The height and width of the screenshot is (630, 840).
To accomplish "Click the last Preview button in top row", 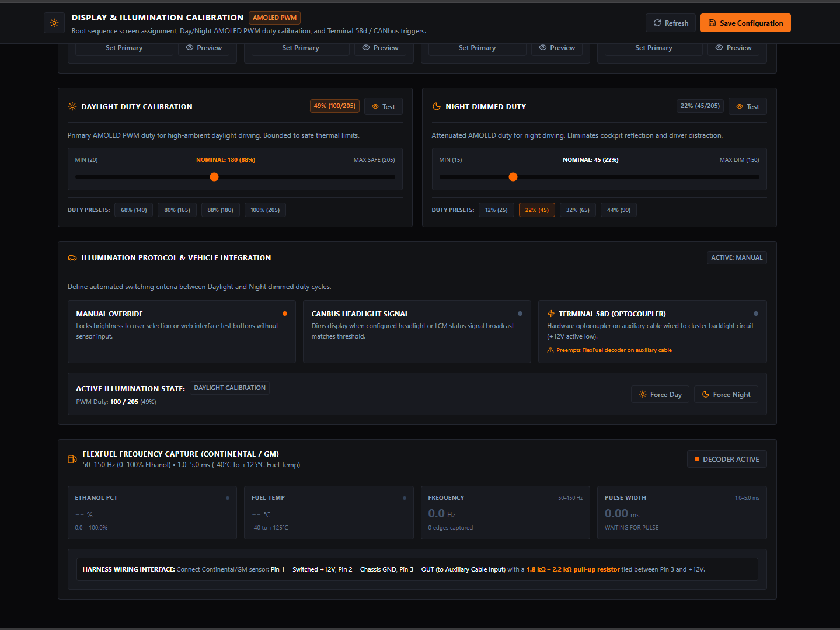I will click(734, 48).
